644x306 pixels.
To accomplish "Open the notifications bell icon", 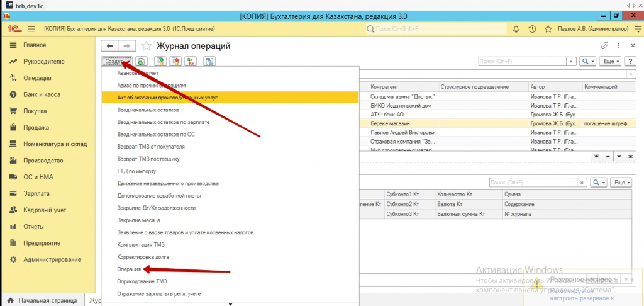I will tap(516, 29).
